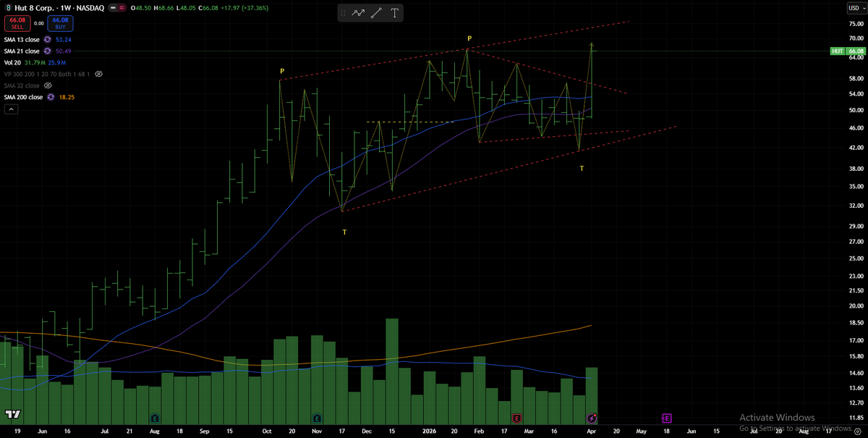Image resolution: width=868 pixels, height=438 pixels.
Task: Click the yellow P label at January peak
Action: 469,38
